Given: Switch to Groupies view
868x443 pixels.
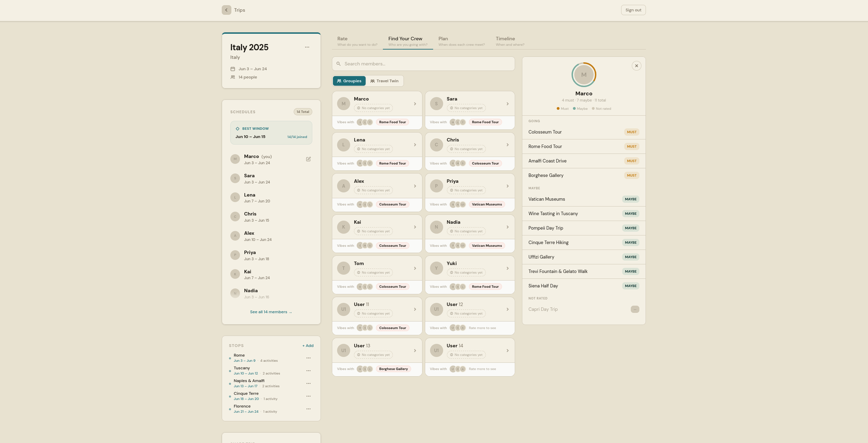Looking at the screenshot, I should coord(349,81).
